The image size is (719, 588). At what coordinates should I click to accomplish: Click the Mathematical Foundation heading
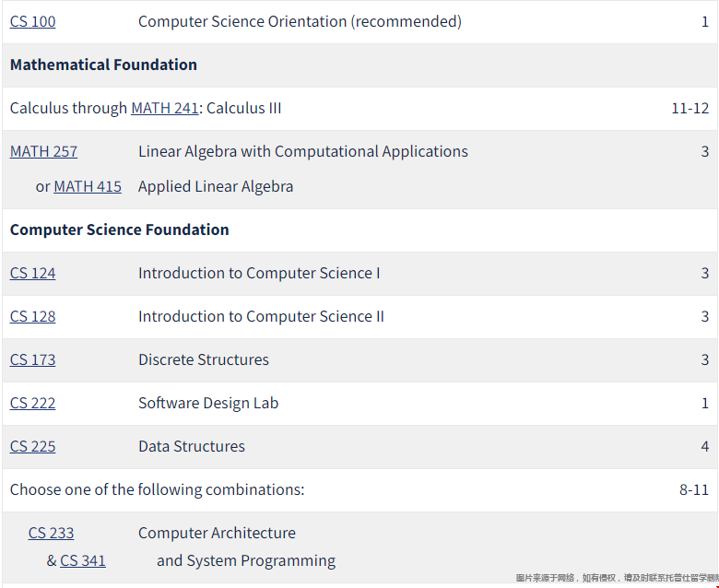pyautogui.click(x=103, y=65)
